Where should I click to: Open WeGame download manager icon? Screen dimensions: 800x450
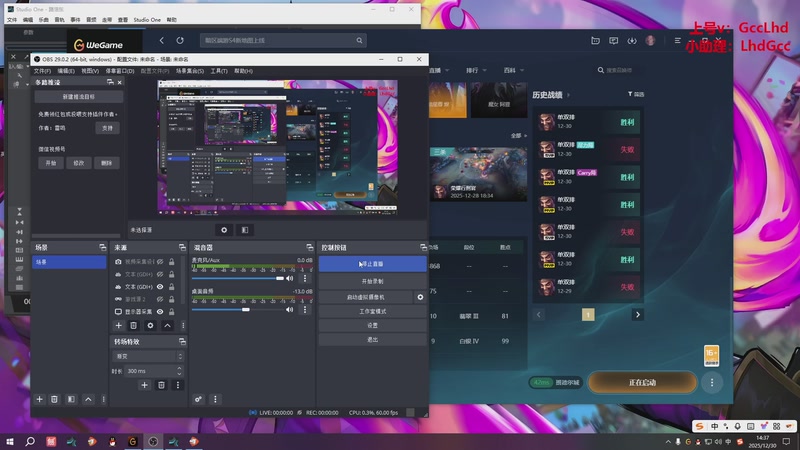pyautogui.click(x=632, y=41)
